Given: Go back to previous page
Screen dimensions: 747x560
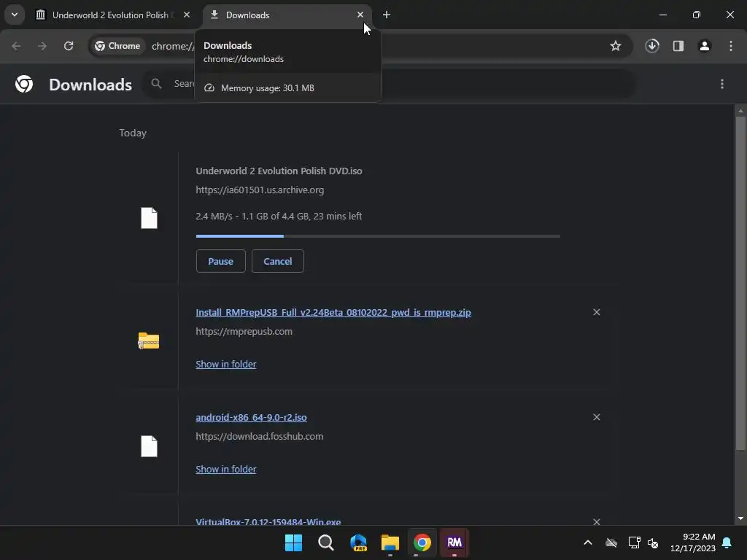Looking at the screenshot, I should click(x=16, y=46).
